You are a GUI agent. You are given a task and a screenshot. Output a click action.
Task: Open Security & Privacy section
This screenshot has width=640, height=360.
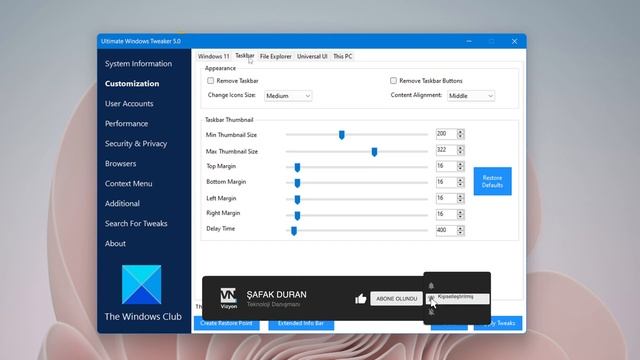[x=136, y=144]
